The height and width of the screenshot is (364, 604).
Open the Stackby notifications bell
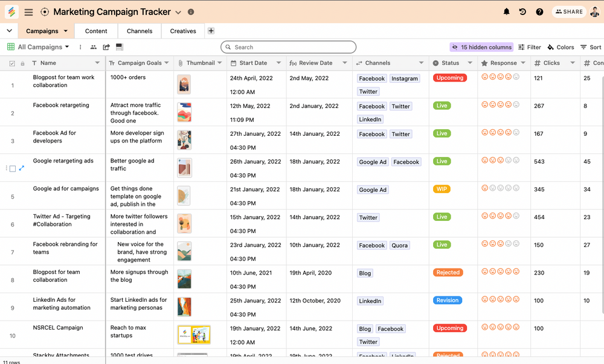point(507,11)
